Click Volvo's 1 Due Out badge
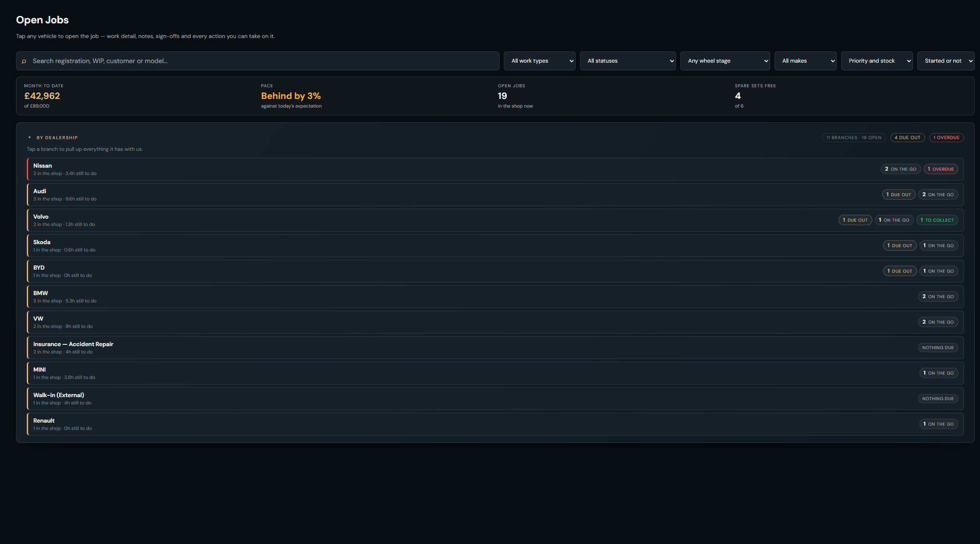The height and width of the screenshot is (544, 980). click(x=855, y=220)
